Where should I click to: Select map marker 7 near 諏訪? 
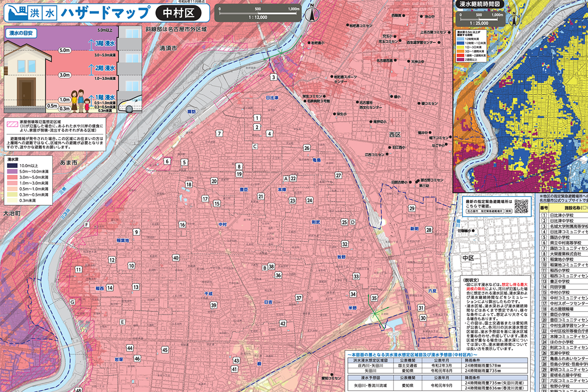coord(220,133)
